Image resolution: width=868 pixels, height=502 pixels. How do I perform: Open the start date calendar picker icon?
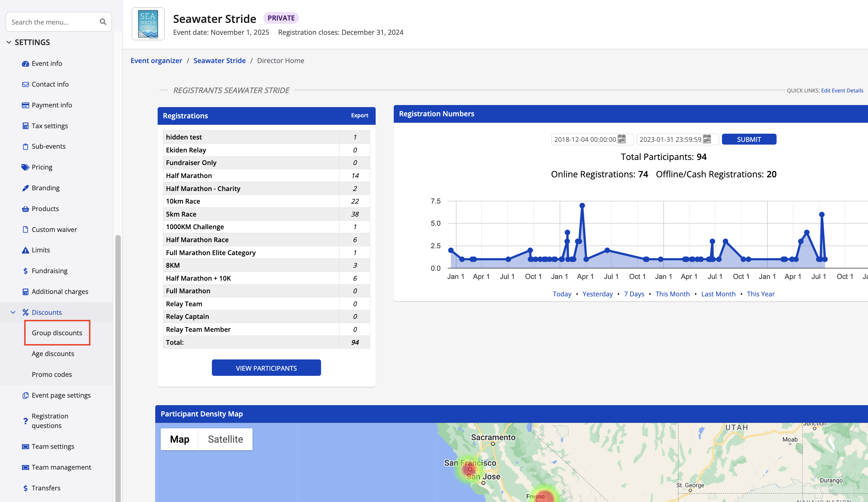tap(621, 139)
